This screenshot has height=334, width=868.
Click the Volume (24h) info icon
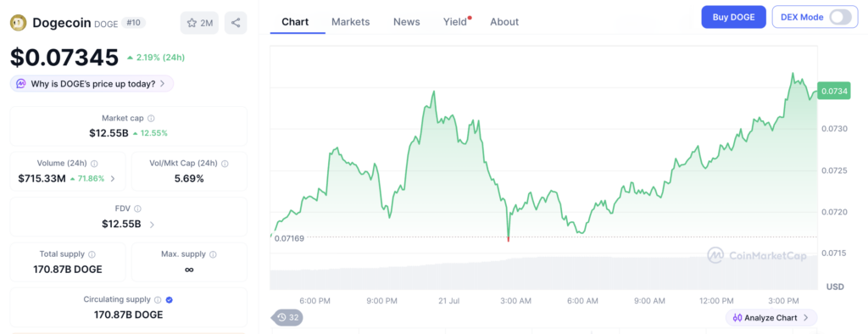coord(94,164)
